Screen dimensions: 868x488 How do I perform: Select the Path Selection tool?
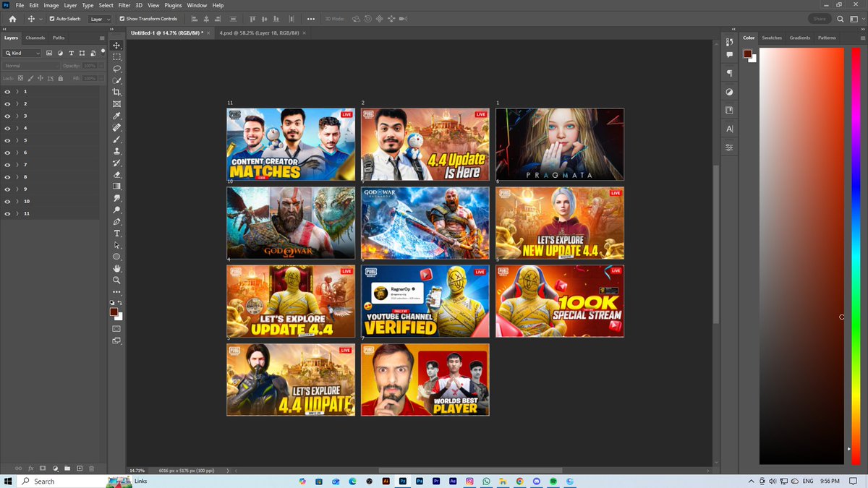(117, 245)
